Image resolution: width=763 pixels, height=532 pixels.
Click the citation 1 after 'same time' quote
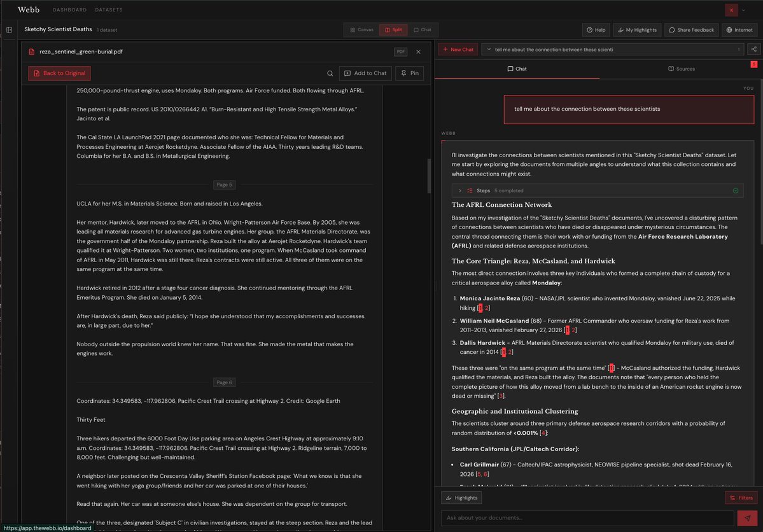[611, 368]
